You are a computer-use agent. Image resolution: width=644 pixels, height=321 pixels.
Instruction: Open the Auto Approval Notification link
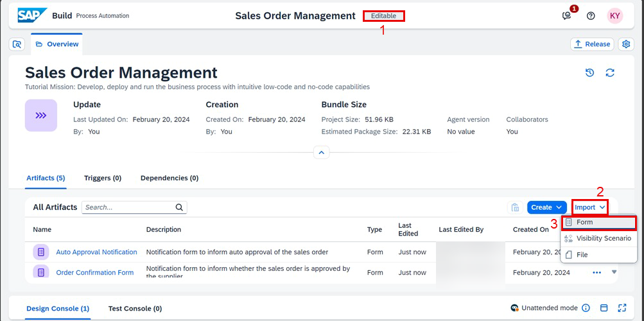click(x=96, y=252)
